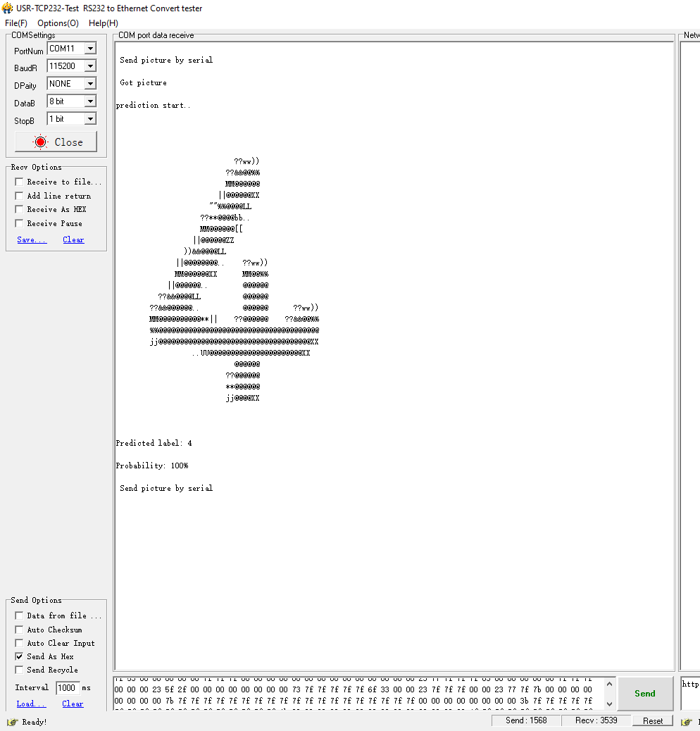Image resolution: width=700 pixels, height=731 pixels.
Task: Enable the Send Recycle option
Action: tap(18, 670)
